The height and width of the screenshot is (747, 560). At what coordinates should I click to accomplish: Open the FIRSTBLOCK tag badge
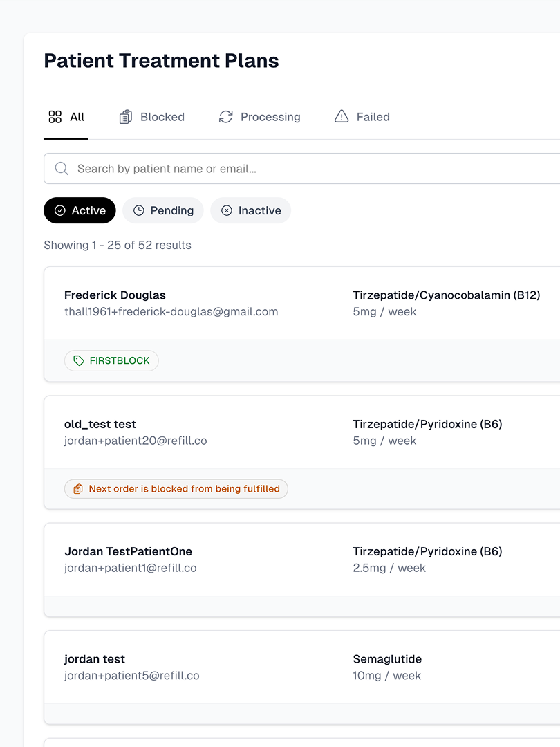click(x=111, y=360)
